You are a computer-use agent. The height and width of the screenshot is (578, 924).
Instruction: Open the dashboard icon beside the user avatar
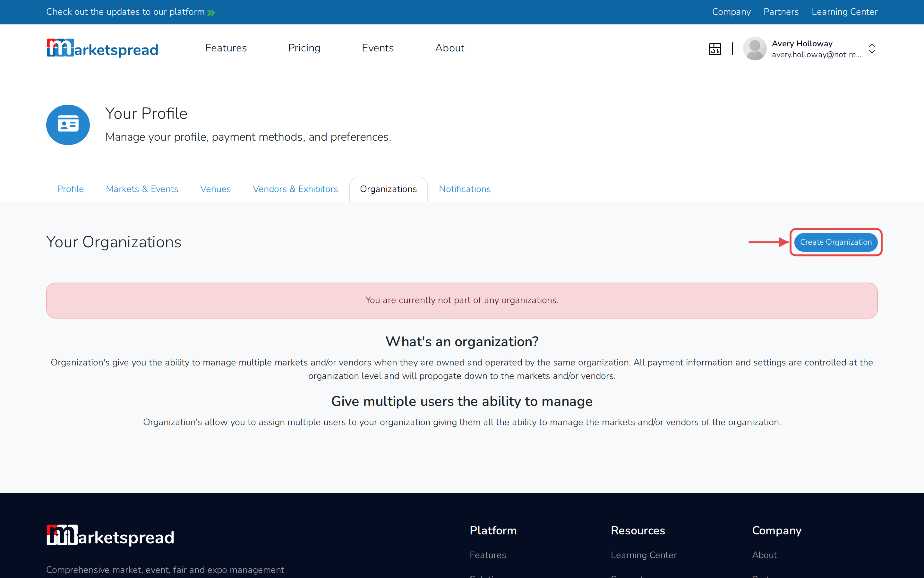pyautogui.click(x=715, y=48)
